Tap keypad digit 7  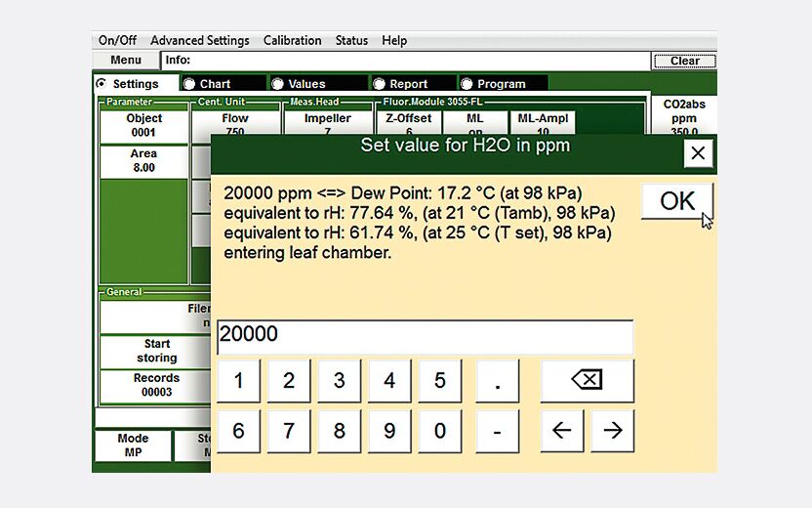pos(289,431)
